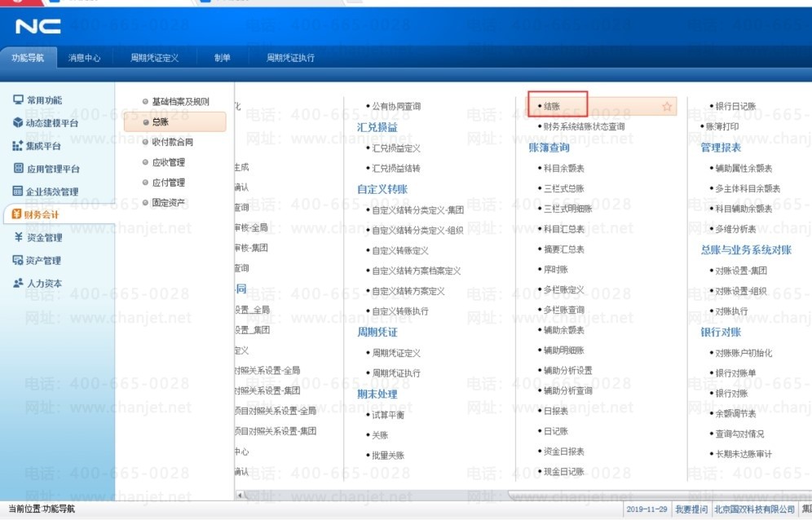Click the 常用功能 monitor icon
Viewport: 812px width, 520px height.
click(18, 99)
